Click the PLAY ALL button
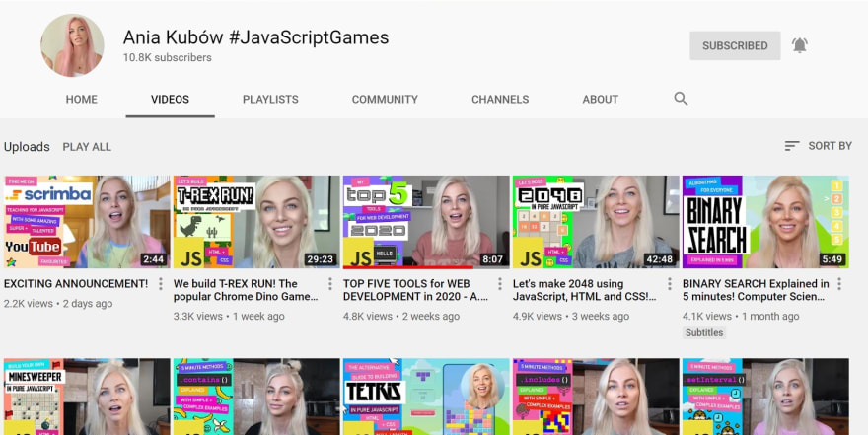Viewport: 868px width, 435px height. 87,147
